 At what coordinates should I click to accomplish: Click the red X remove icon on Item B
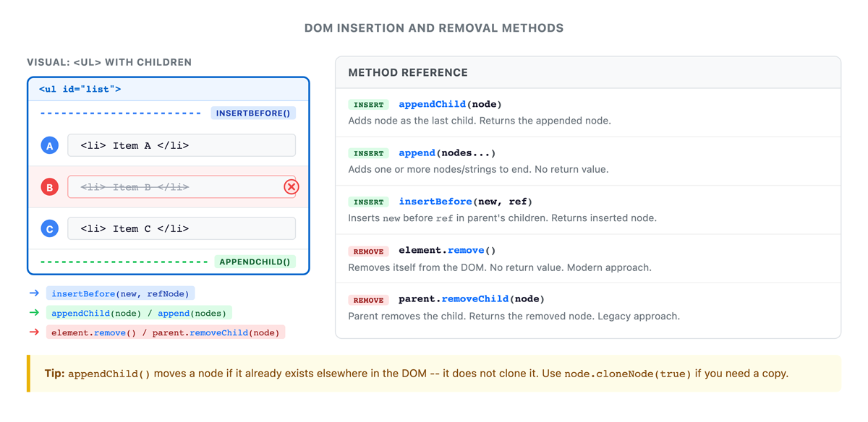point(291,187)
